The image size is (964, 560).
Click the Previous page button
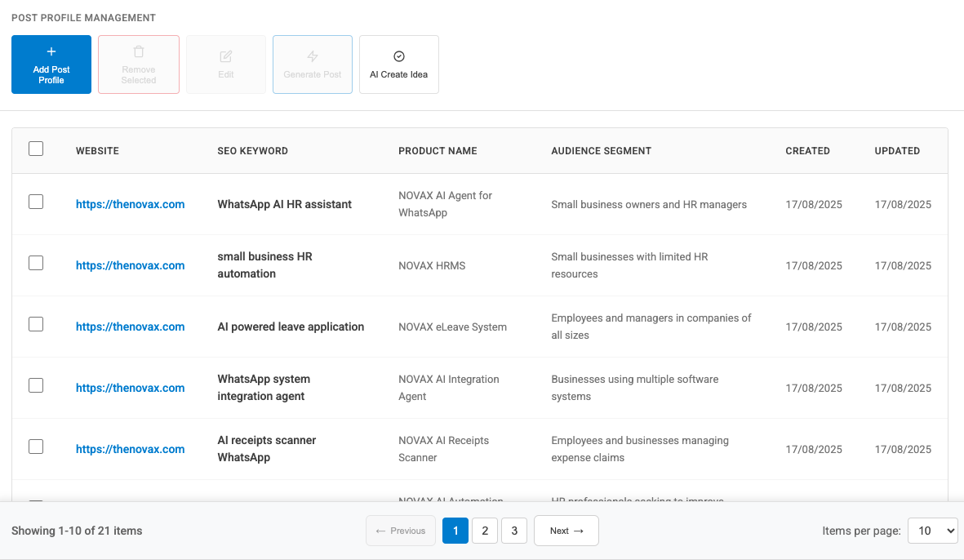[401, 531]
